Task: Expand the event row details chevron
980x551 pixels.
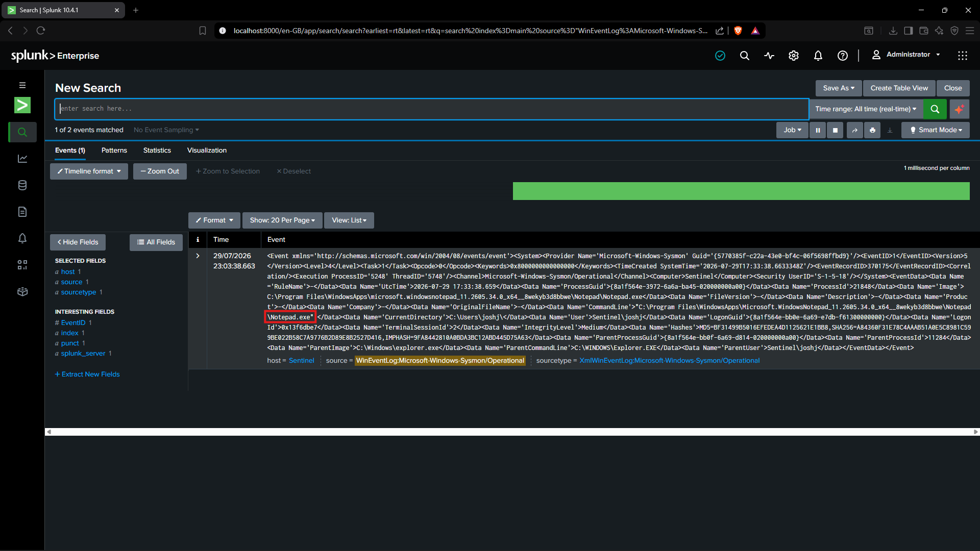Action: click(198, 256)
